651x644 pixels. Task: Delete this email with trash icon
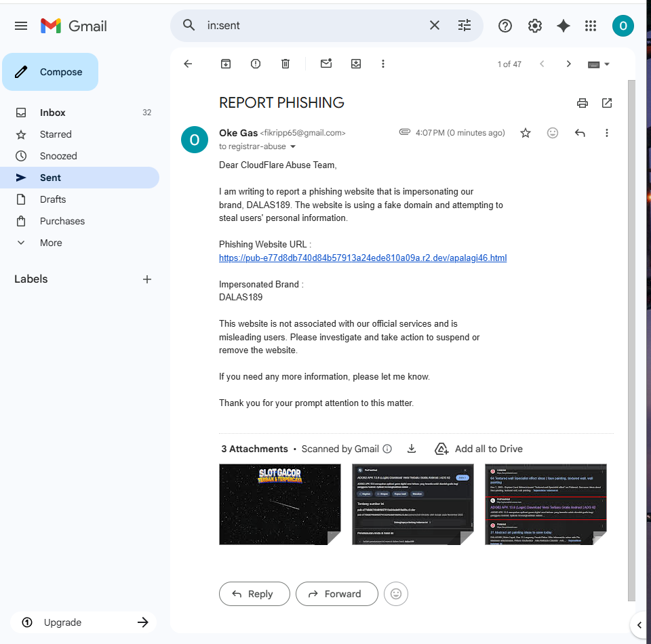click(x=285, y=64)
